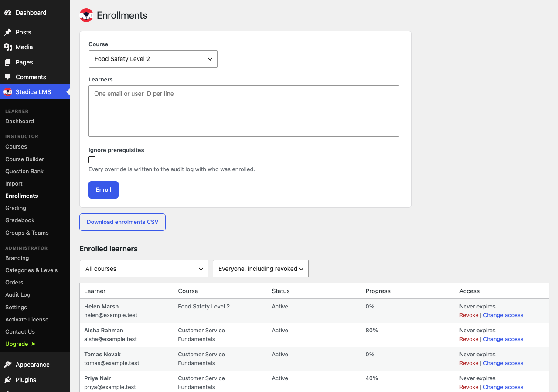558x392 pixels.
Task: Click the Media library icon
Action: (8, 47)
